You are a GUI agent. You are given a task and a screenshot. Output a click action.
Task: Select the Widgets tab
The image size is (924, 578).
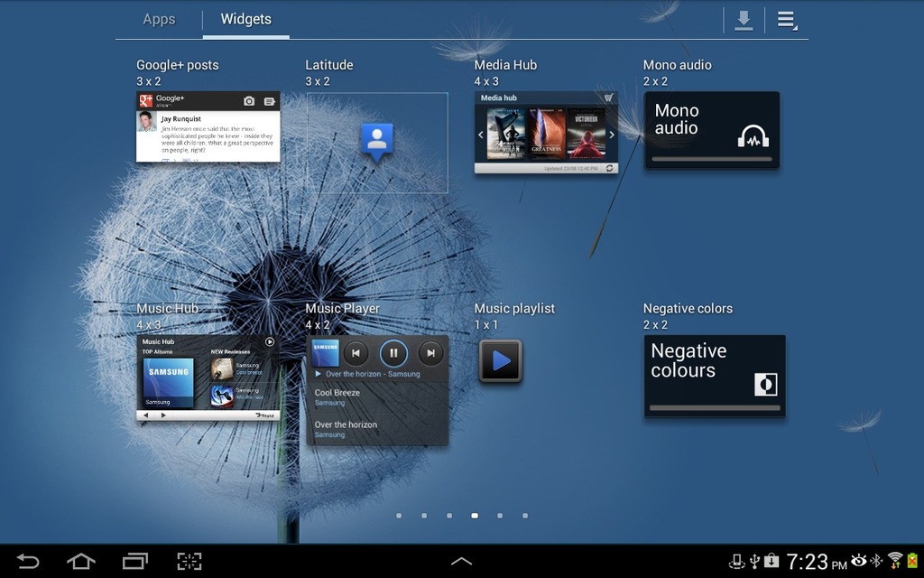click(245, 20)
